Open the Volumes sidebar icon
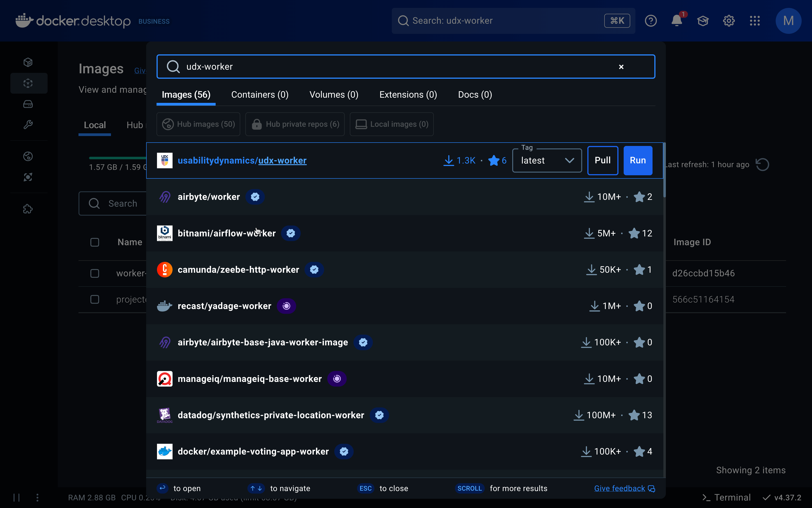Screen dimensions: 812x508 tap(28, 104)
